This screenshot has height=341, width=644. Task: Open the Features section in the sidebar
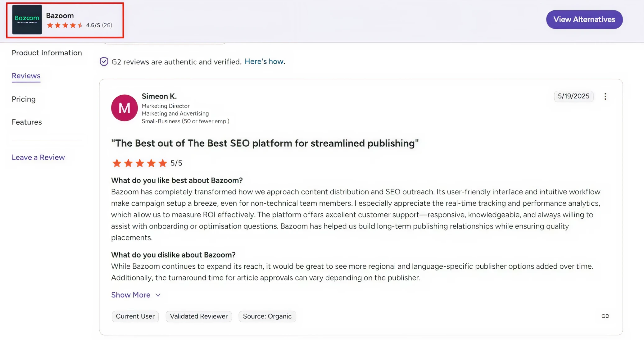[27, 122]
